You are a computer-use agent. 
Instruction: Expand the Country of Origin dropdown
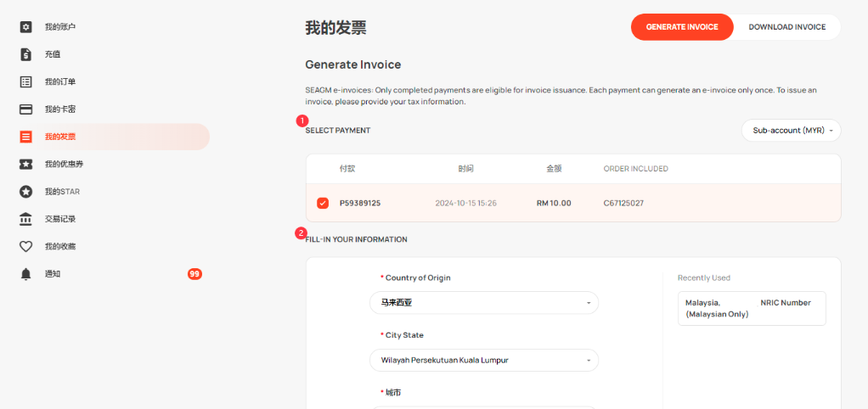point(483,303)
